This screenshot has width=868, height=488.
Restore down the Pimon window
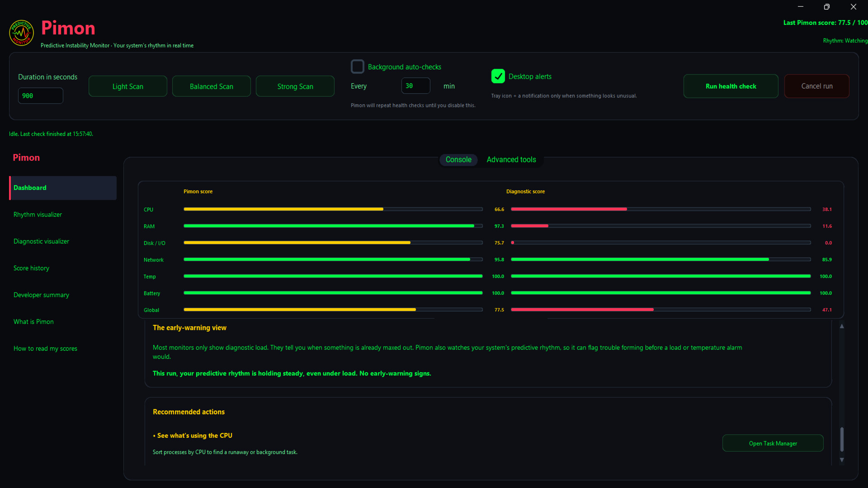coord(827,7)
